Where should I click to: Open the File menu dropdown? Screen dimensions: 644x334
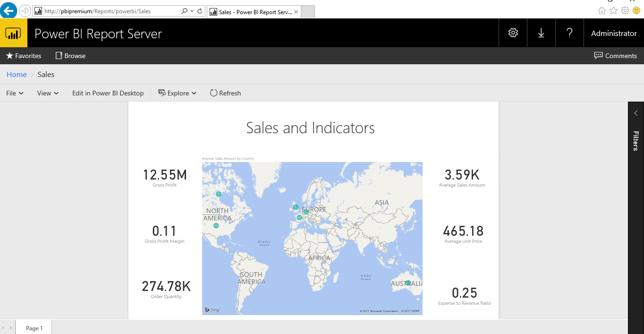click(x=14, y=93)
